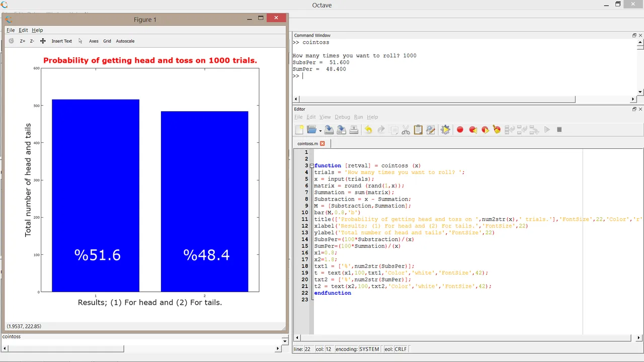
Task: Click the debug Step Out icon
Action: coord(534,130)
